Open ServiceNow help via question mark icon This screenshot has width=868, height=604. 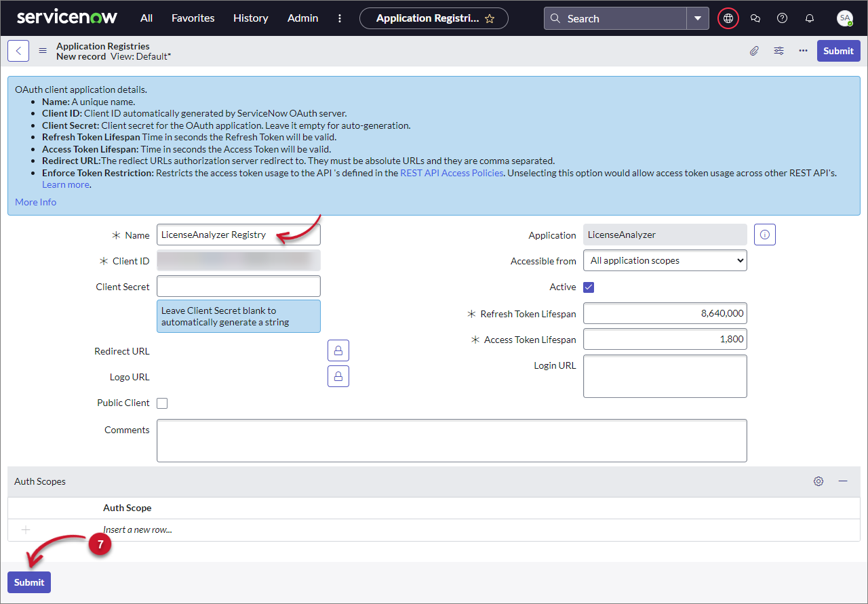[782, 18]
